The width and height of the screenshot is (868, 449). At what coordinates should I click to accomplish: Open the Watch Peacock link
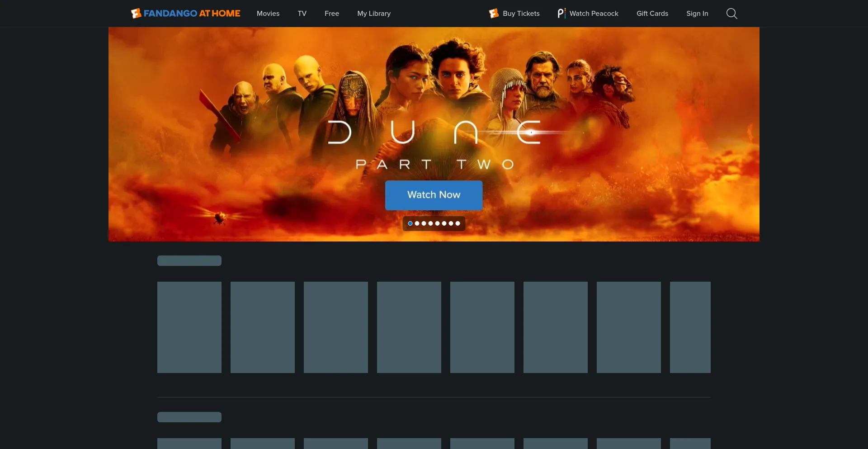[x=588, y=14]
